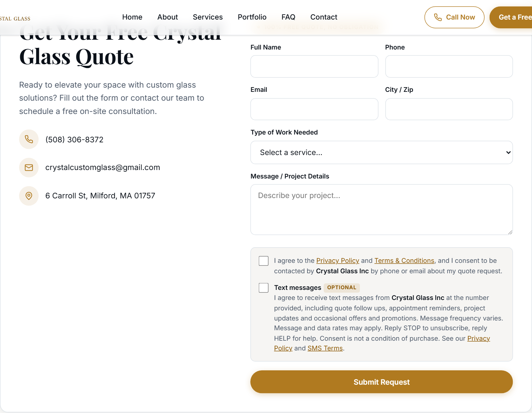Open the FAQ navigation item
Image resolution: width=532 pixels, height=413 pixels.
click(288, 17)
